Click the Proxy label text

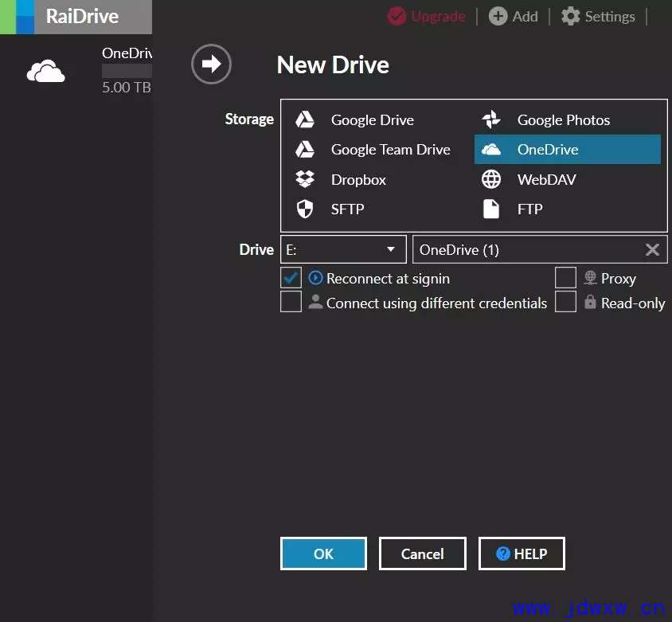619,279
